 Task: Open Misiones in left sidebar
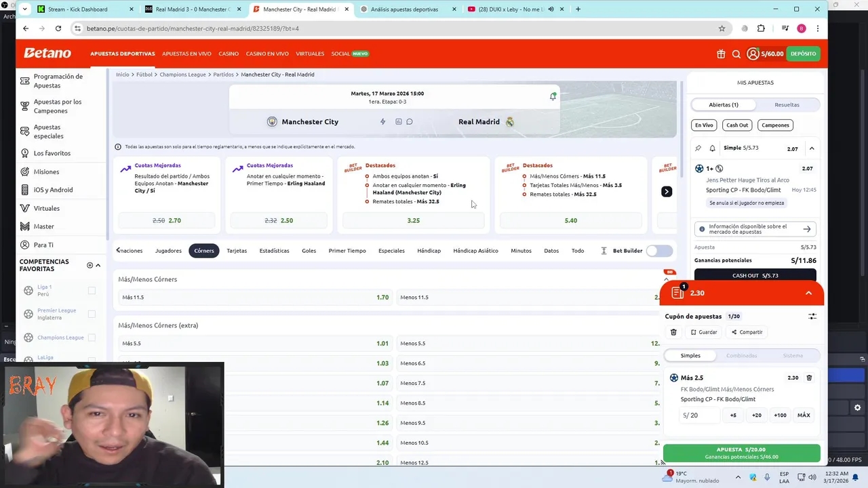click(46, 171)
